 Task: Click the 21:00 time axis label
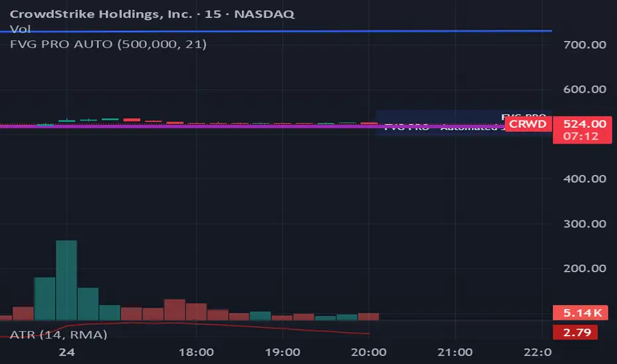point(455,352)
